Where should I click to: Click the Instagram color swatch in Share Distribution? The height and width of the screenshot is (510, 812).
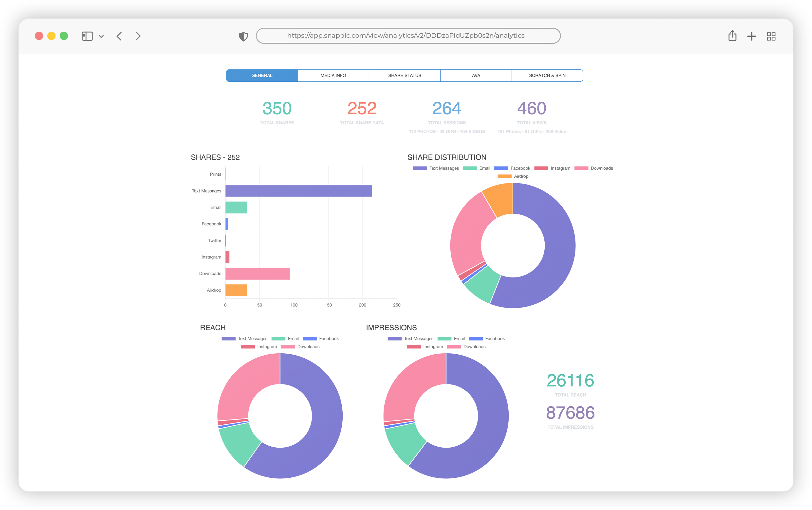tap(541, 168)
